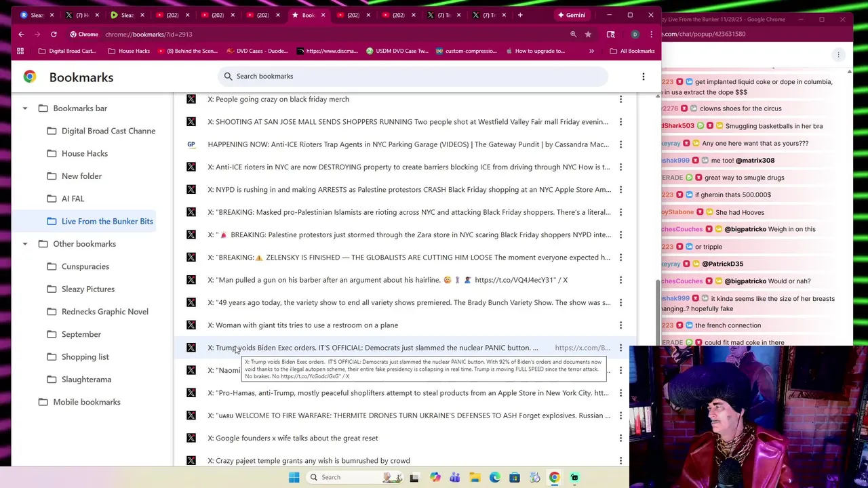Open File Explorer from the taskbar
This screenshot has height=488, width=868.
coord(475,477)
